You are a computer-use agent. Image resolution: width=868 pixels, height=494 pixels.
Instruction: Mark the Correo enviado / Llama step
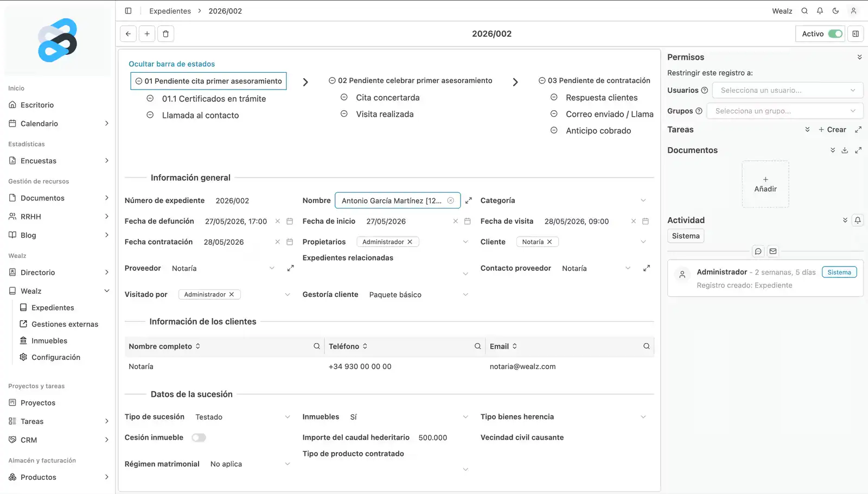point(554,114)
